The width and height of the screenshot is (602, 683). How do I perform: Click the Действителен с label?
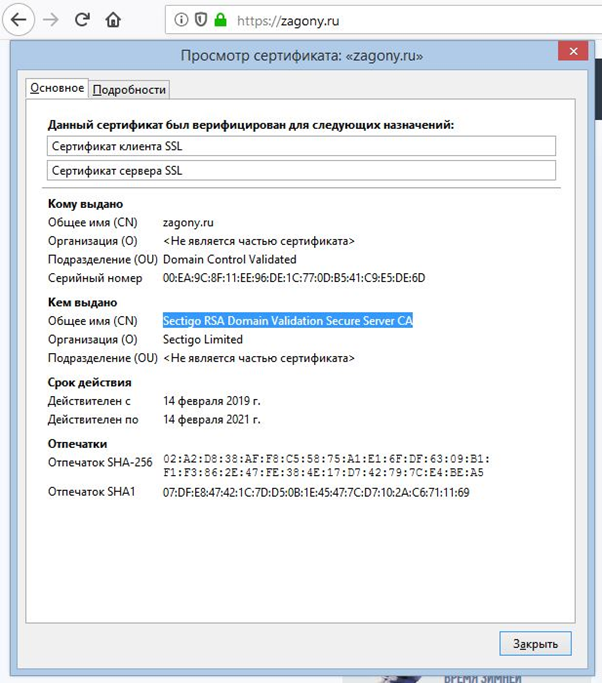point(89,401)
